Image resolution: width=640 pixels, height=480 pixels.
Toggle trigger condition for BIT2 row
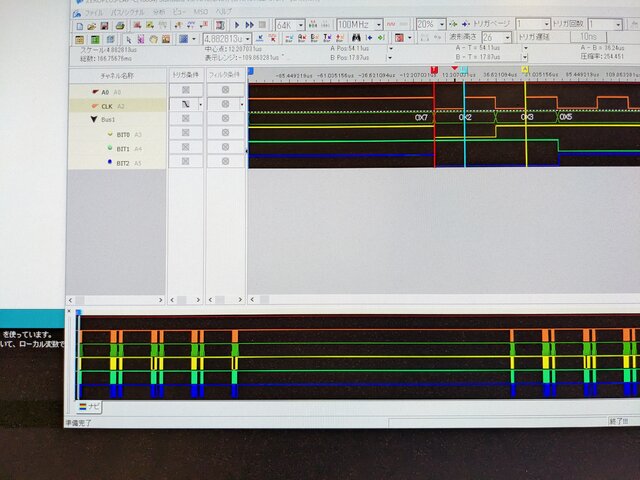click(186, 161)
